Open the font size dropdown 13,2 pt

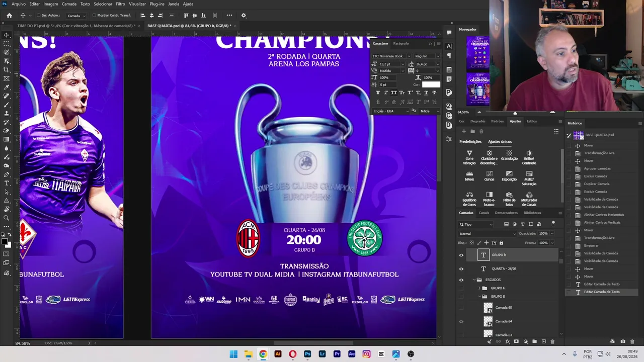coord(403,64)
